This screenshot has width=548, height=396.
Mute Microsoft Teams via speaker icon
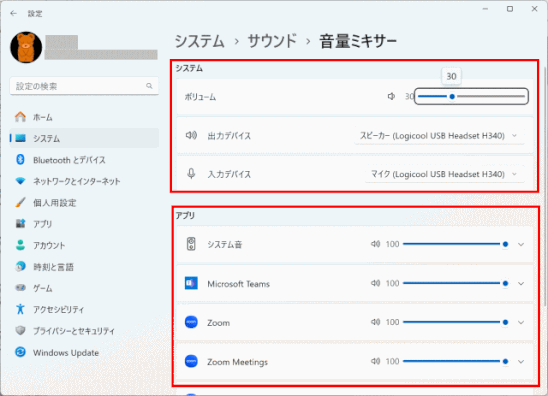coord(376,283)
